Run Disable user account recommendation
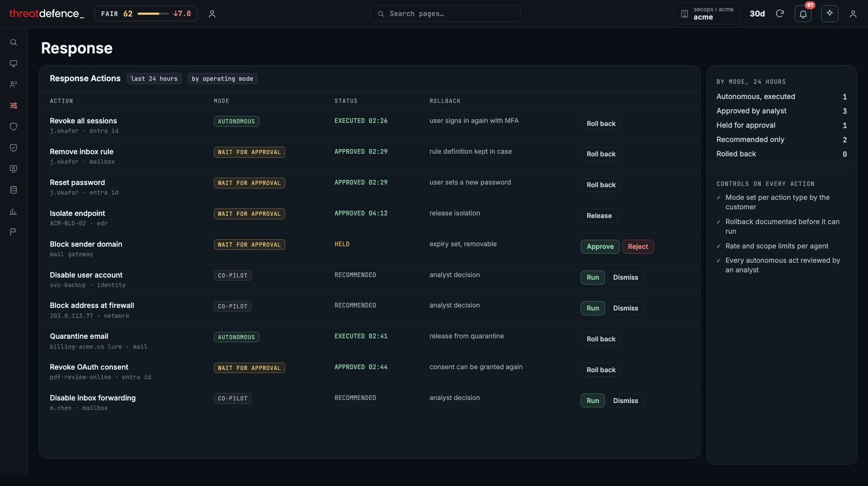The width and height of the screenshot is (868, 486). pyautogui.click(x=592, y=278)
